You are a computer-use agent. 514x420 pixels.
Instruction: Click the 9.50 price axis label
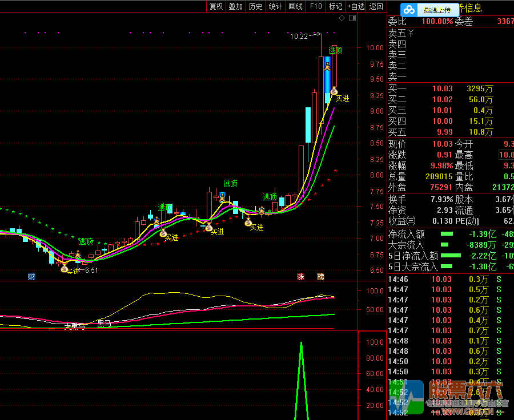[376, 79]
